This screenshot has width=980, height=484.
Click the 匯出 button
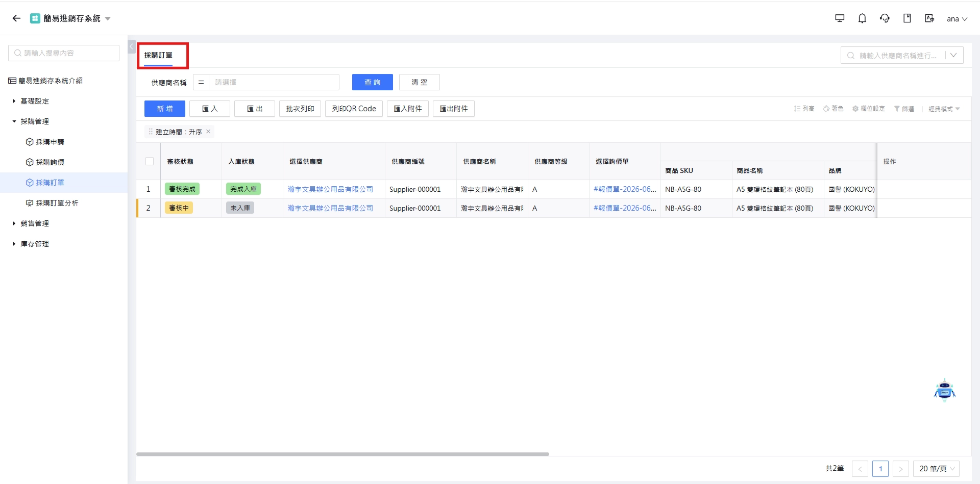[x=255, y=109]
